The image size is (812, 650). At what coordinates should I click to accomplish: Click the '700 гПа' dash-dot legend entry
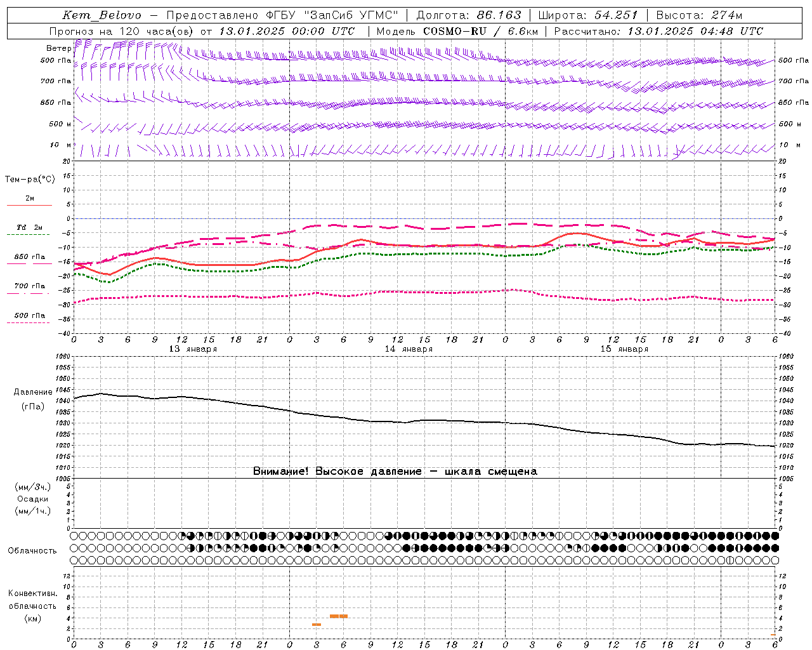pos(29,286)
